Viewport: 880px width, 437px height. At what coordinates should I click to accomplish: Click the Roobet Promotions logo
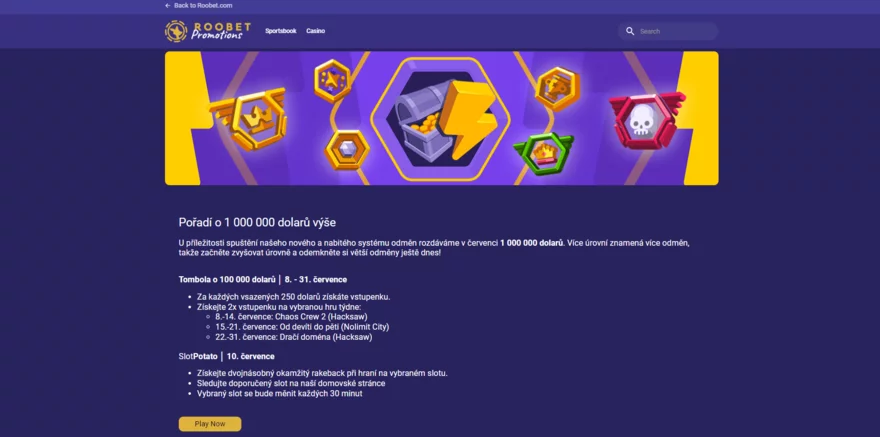tap(208, 31)
